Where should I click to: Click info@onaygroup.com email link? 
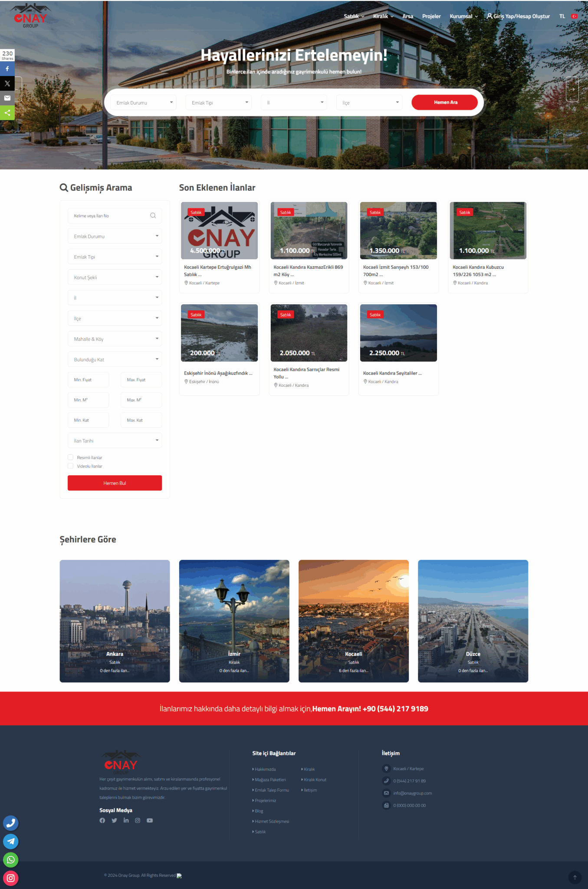412,793
